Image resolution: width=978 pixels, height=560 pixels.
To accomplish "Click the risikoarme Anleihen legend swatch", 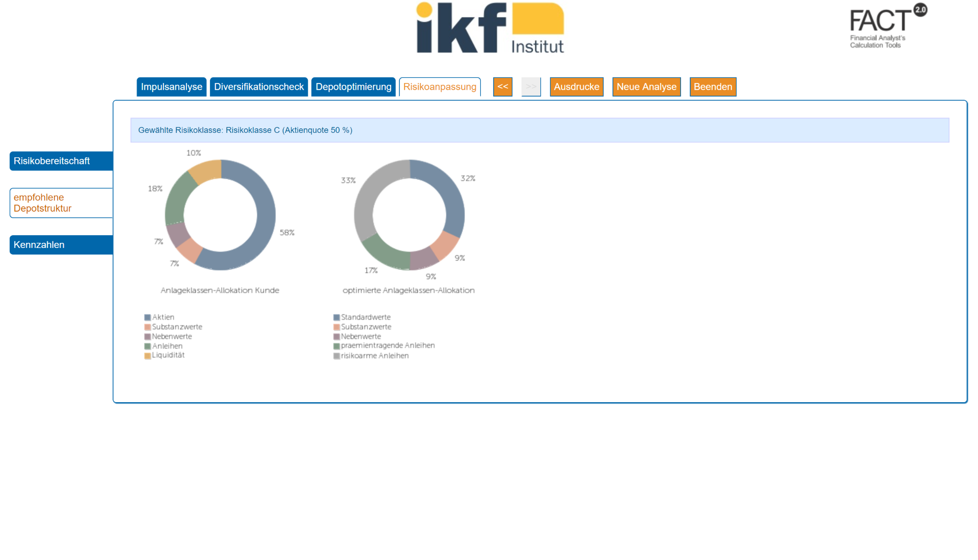I will pos(337,356).
